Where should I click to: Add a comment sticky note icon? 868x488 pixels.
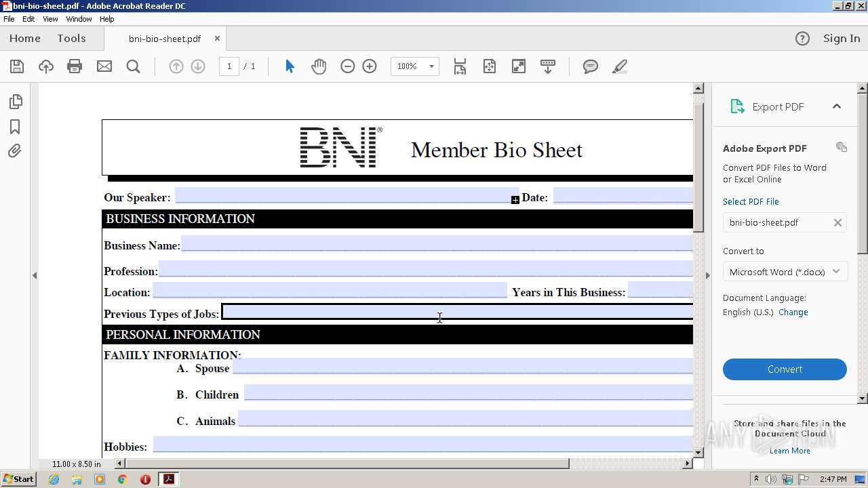(591, 66)
